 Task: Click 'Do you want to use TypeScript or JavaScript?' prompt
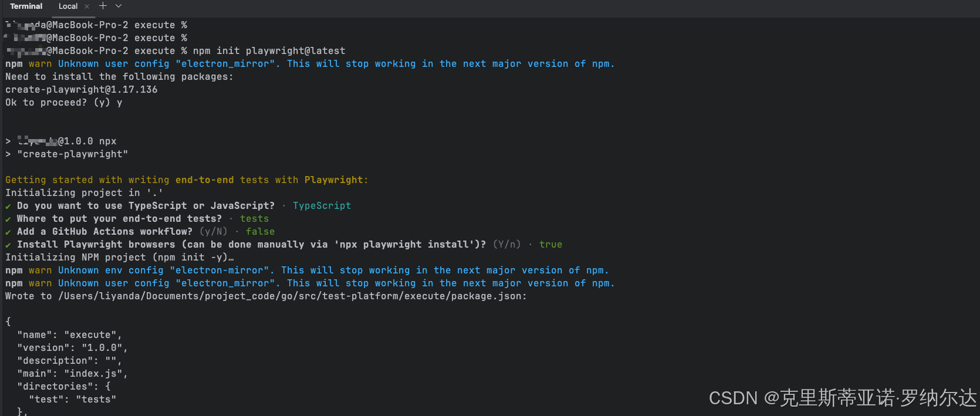point(146,206)
